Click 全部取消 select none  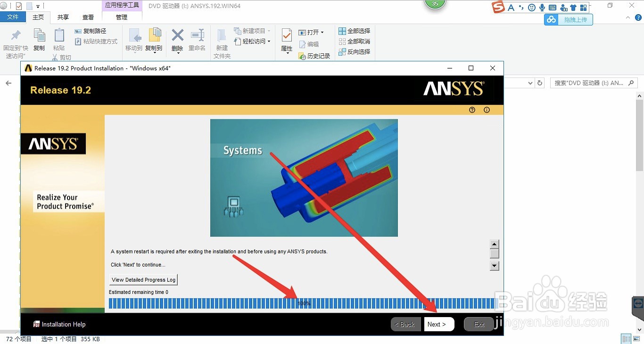coord(355,42)
